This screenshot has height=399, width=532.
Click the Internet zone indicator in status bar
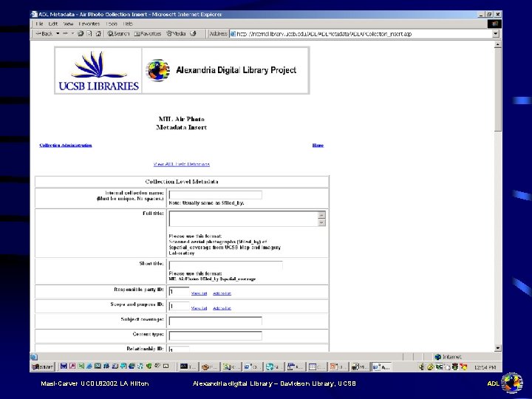449,357
